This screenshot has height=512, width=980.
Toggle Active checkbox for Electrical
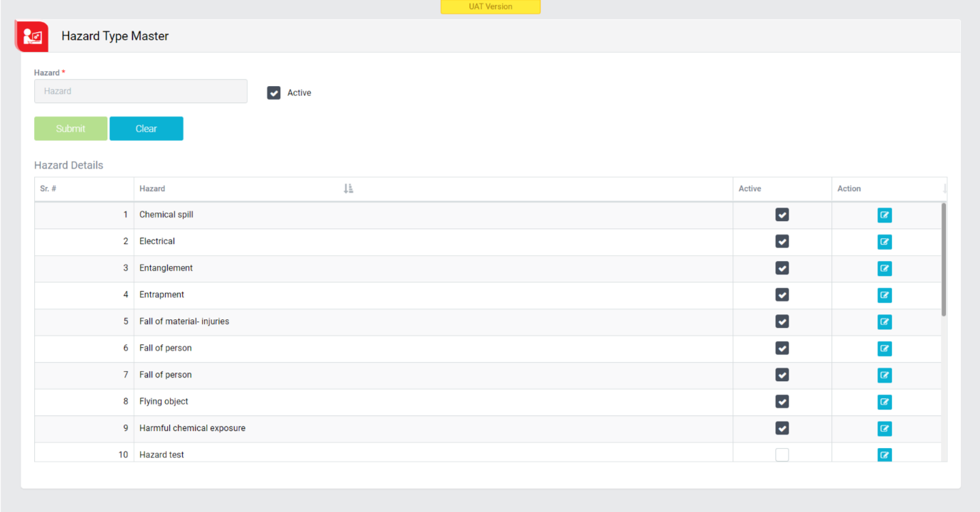(x=782, y=241)
